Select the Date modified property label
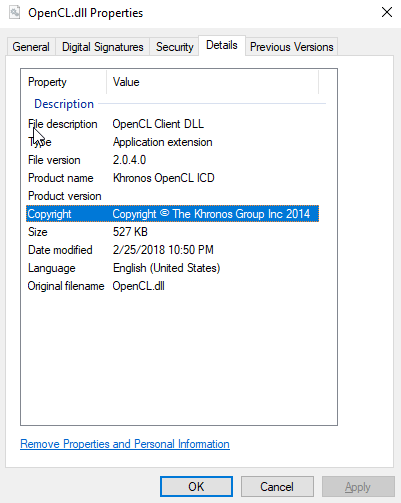This screenshot has width=401, height=503. pyautogui.click(x=60, y=250)
